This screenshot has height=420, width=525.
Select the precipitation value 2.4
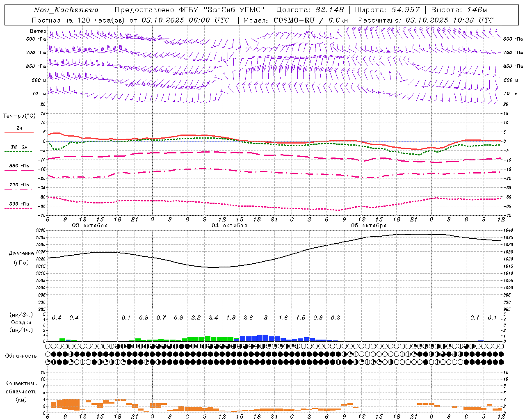pos(213,318)
